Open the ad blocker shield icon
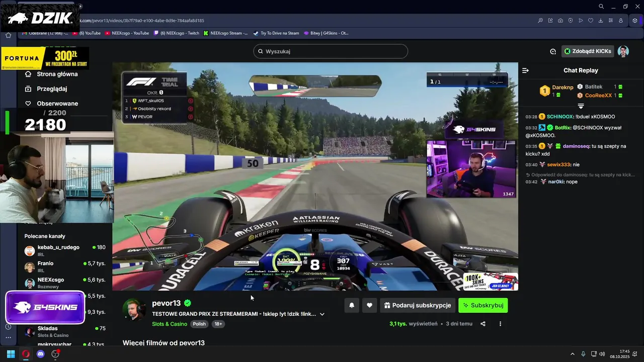The height and width of the screenshot is (362, 644). click(571, 21)
